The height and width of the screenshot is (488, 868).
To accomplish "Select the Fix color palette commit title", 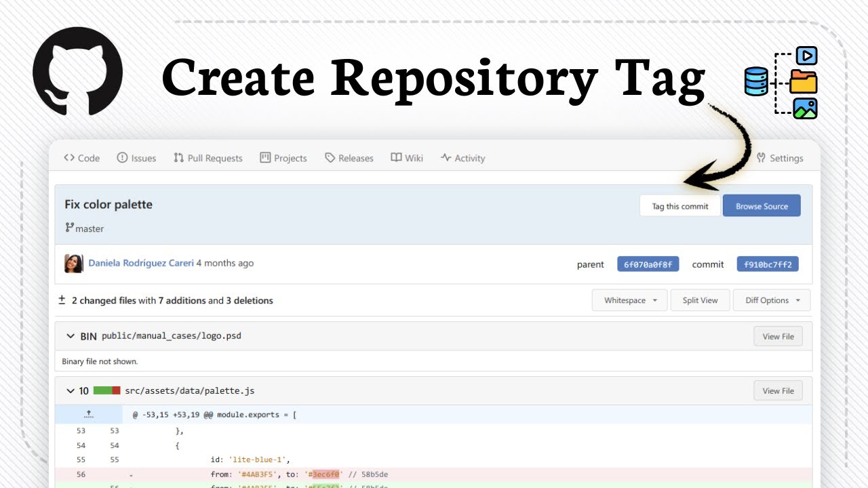I will coord(108,205).
